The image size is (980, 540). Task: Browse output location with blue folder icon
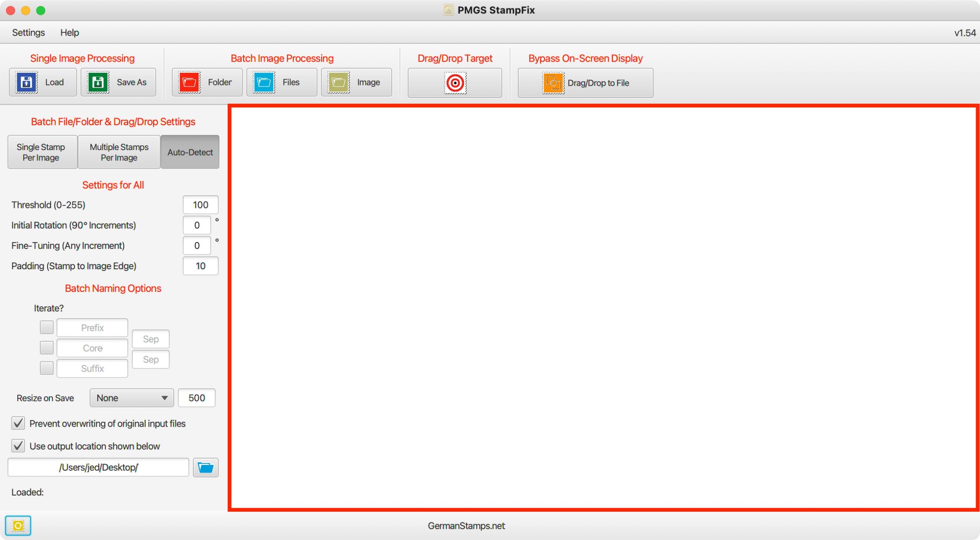(x=206, y=468)
